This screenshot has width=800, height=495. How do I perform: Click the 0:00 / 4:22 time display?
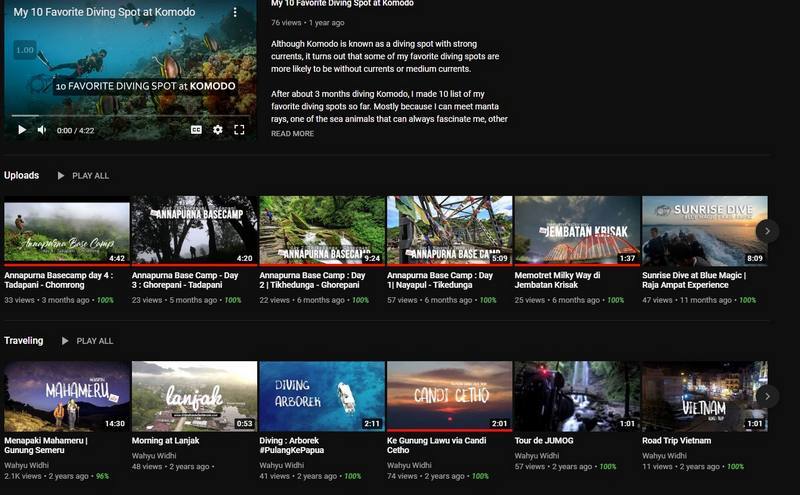pos(76,131)
